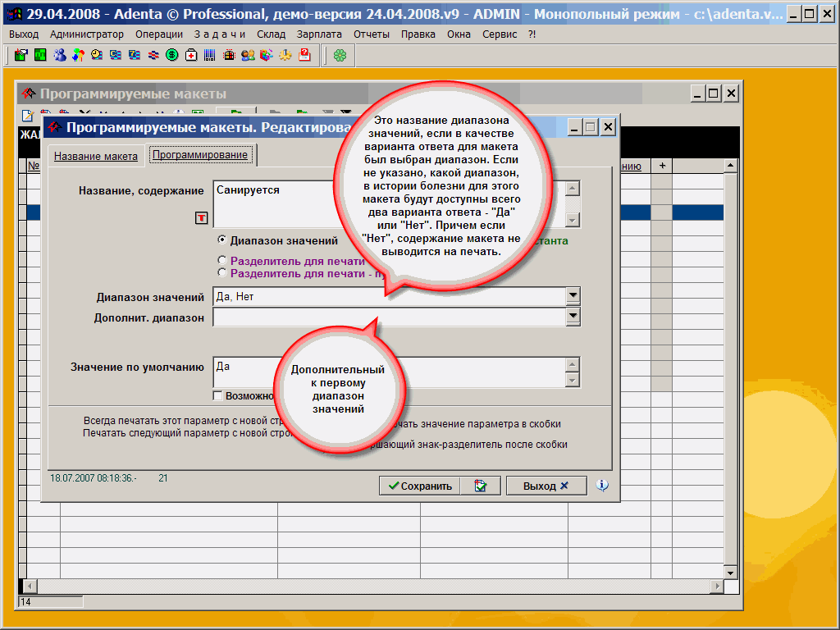Select the Диапазон значений radio button
Screen dimensions: 840x630
(x=221, y=240)
